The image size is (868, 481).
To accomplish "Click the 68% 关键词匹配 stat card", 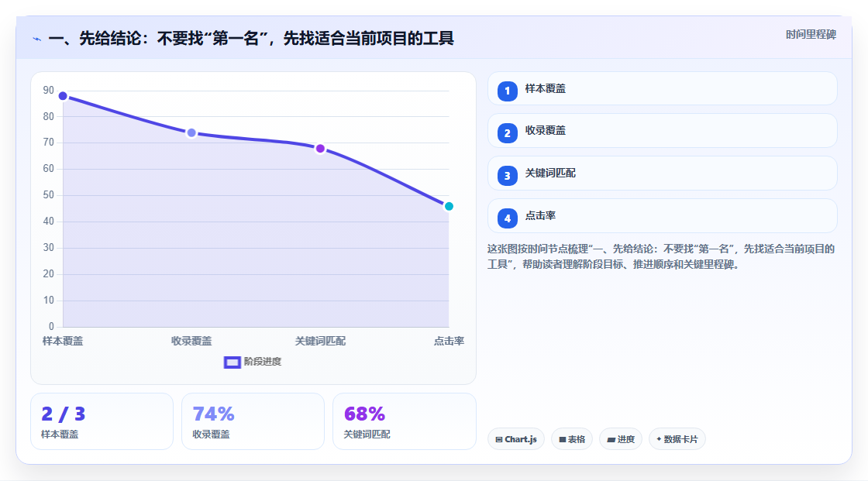I will (x=404, y=421).
